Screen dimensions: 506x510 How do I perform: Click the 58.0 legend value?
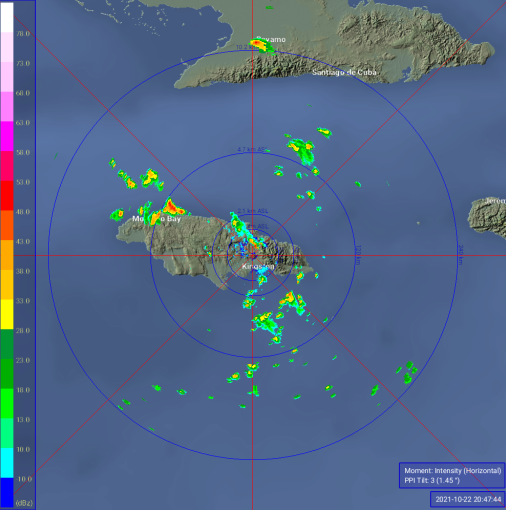[23, 152]
